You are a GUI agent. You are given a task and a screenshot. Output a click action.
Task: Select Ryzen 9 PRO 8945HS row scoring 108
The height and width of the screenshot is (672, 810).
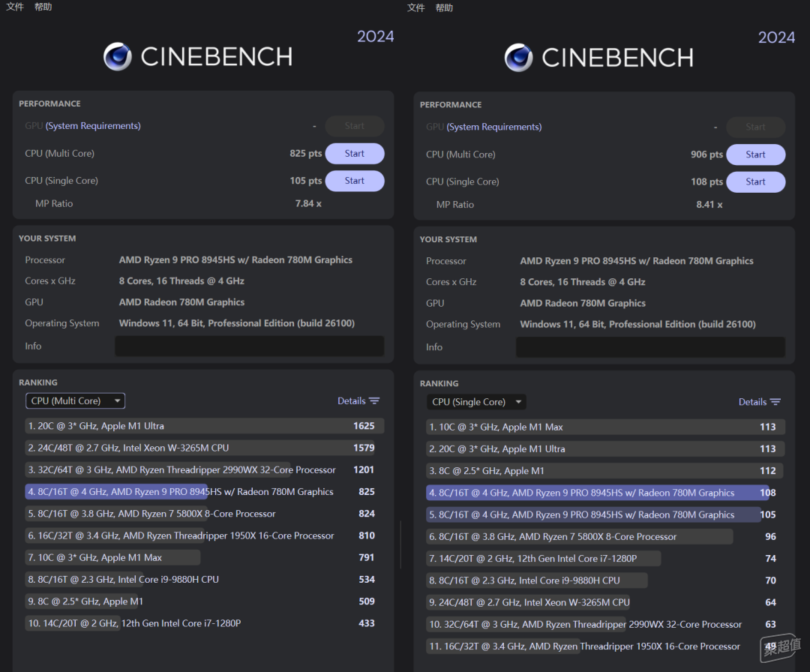click(x=605, y=493)
